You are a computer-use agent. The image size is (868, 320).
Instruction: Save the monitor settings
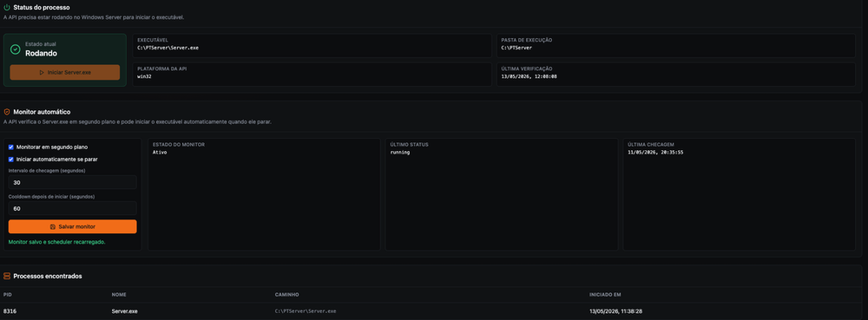point(73,226)
